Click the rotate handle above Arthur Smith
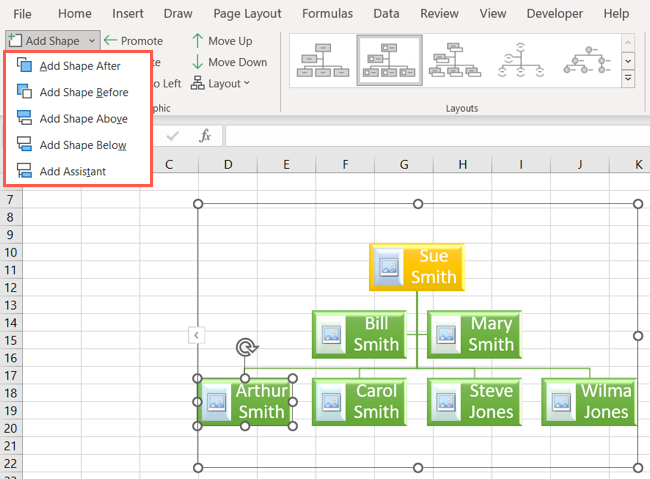This screenshot has width=650, height=479. [x=246, y=348]
